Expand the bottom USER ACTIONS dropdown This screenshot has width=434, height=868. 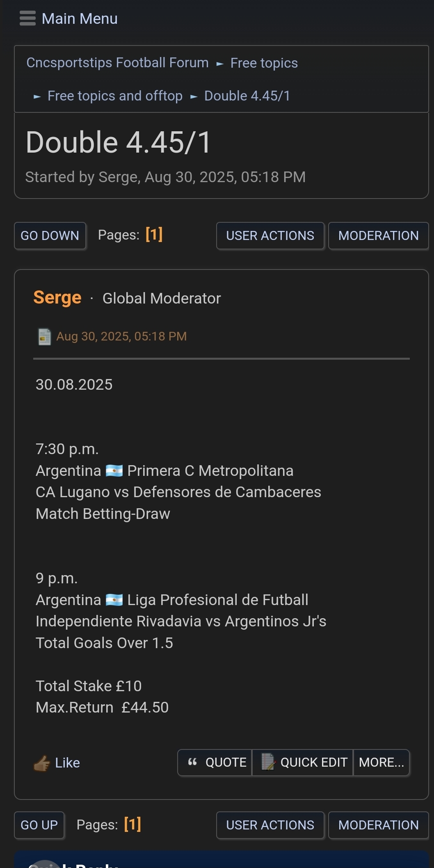(x=270, y=825)
